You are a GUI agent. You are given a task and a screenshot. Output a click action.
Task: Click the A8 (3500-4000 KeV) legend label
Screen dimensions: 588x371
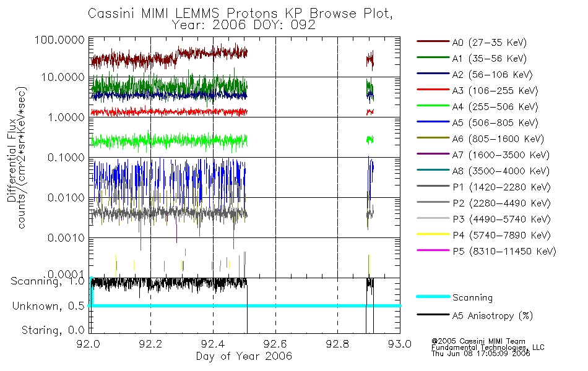click(501, 171)
